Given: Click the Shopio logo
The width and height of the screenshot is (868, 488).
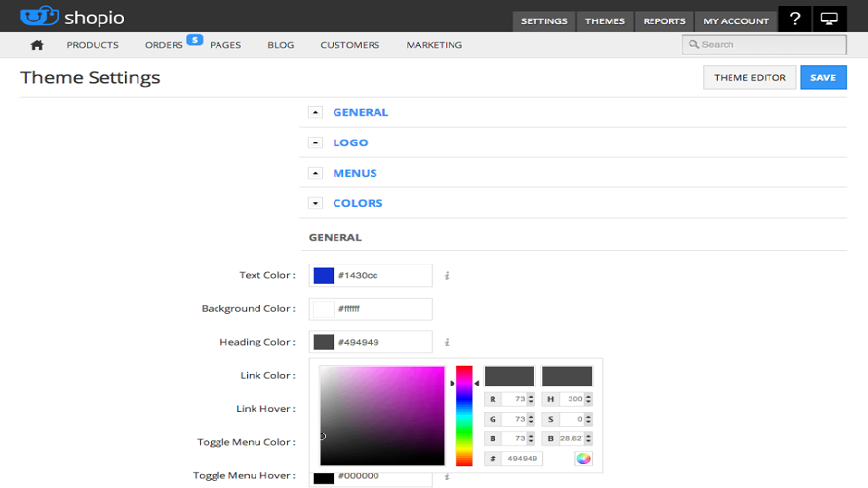Looking at the screenshot, I should coord(73,19).
